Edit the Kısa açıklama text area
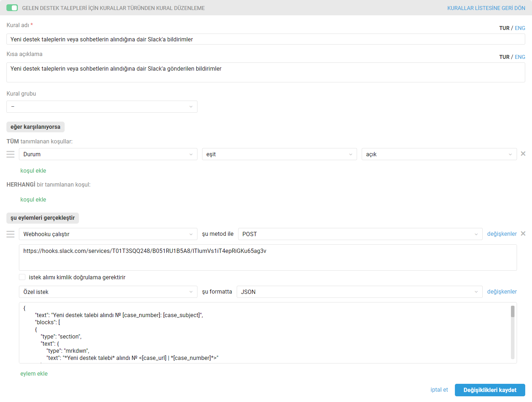The image size is (532, 402). tap(266, 72)
